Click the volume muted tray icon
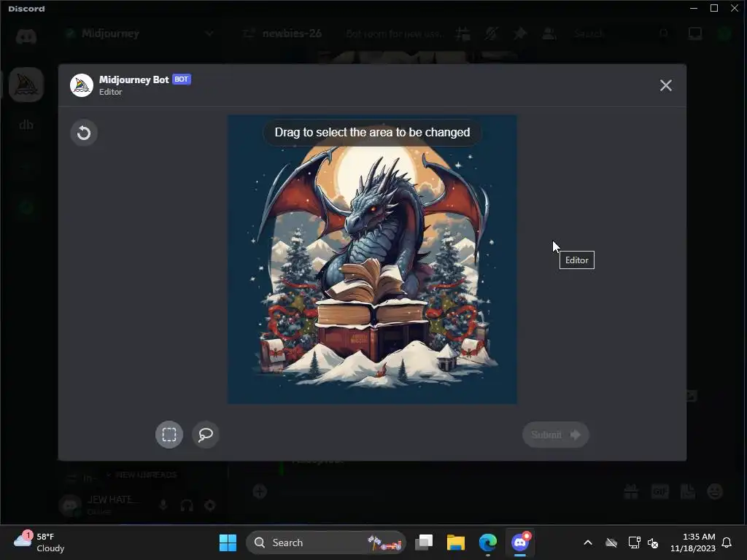The width and height of the screenshot is (747, 560). [653, 542]
